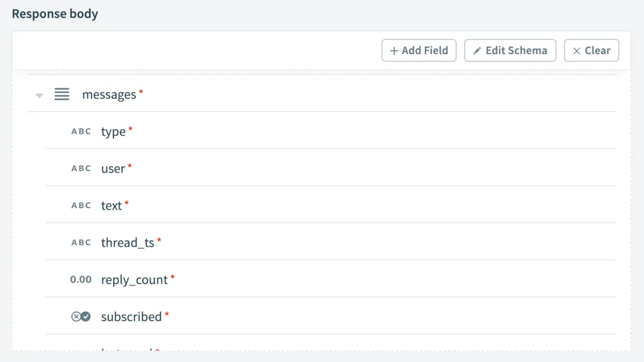Click the ABC string icon next to type
Screen dimensions: 644x362
pos(81,131)
